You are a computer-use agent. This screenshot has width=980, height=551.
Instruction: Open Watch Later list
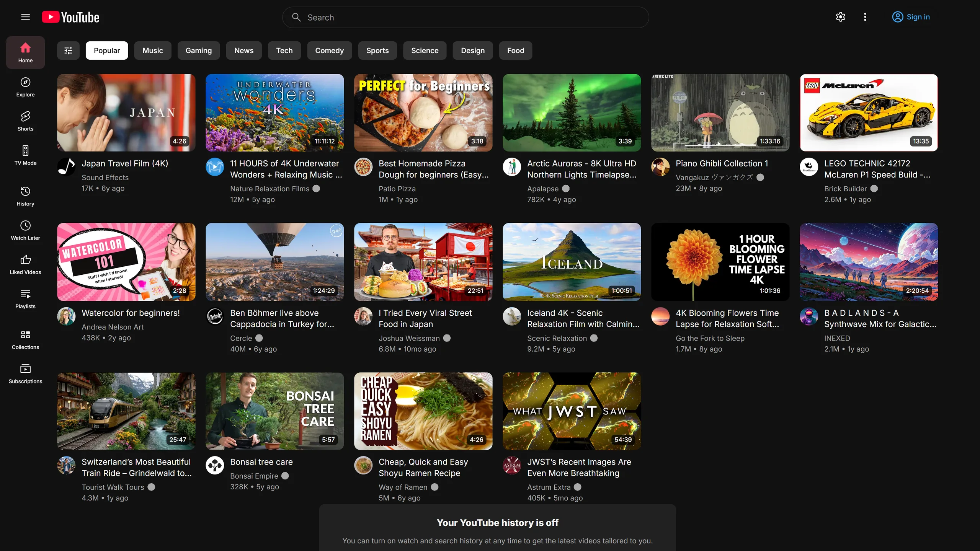(25, 230)
